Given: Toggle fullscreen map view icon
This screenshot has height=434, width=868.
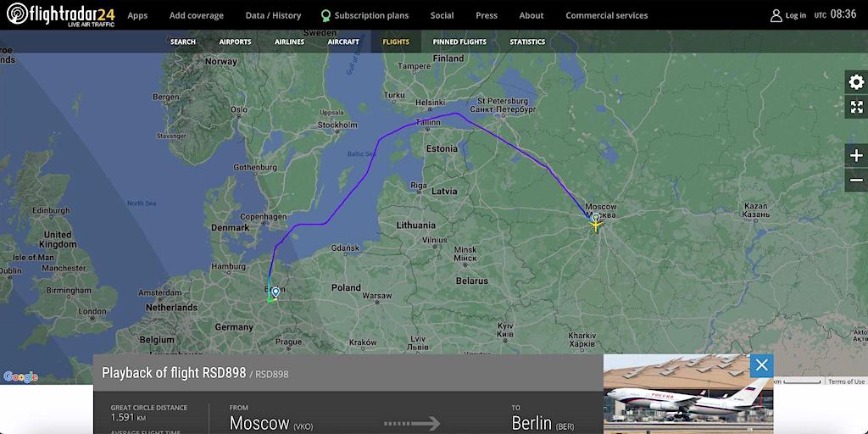Looking at the screenshot, I should (856, 107).
